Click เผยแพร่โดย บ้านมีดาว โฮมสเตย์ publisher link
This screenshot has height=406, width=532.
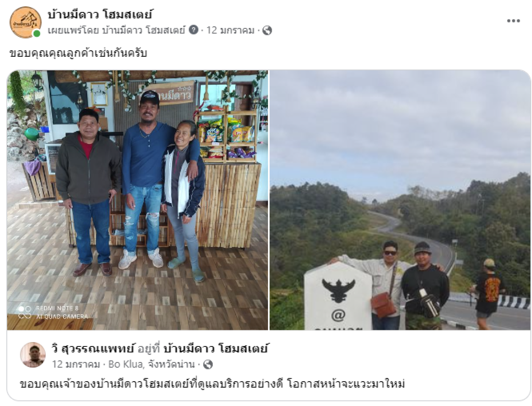[116, 30]
